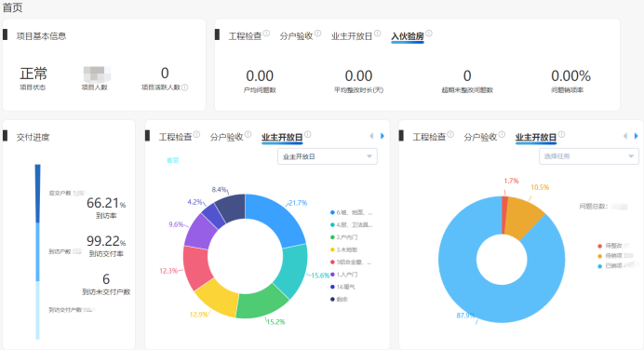The image size is (644, 350).
Task: Toggle 待整改 legend in pie chart
Action: click(612, 246)
